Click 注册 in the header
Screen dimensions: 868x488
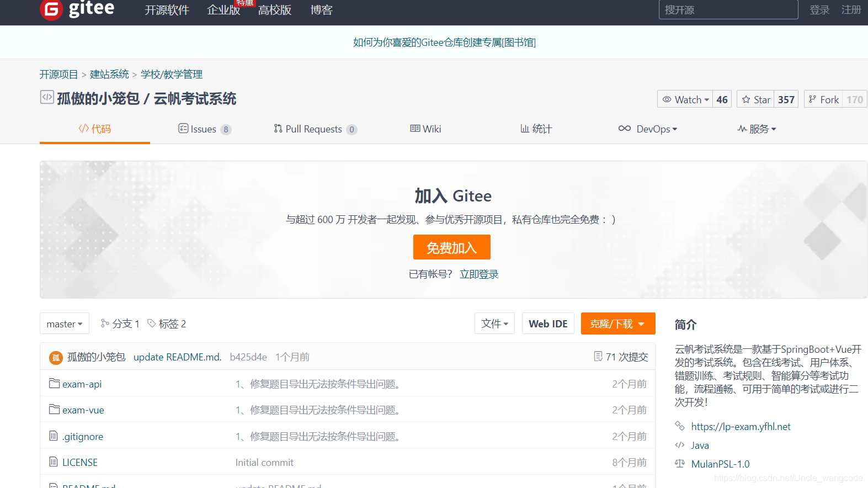(851, 10)
